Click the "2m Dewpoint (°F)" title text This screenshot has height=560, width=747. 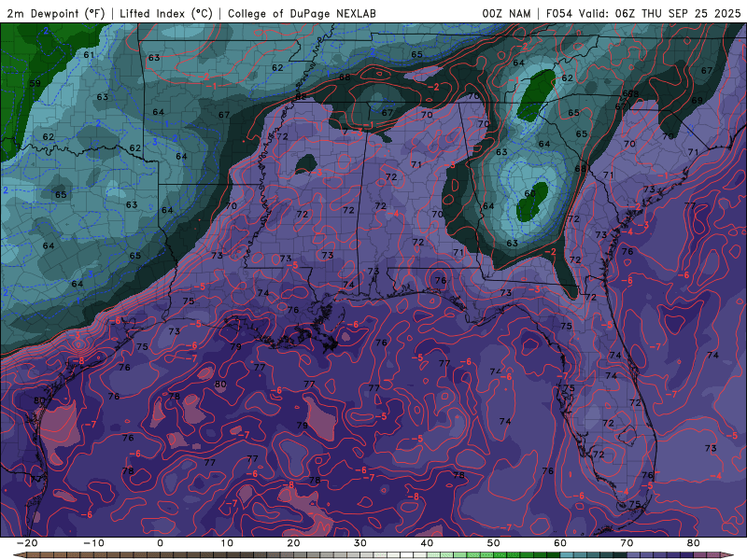point(56,13)
